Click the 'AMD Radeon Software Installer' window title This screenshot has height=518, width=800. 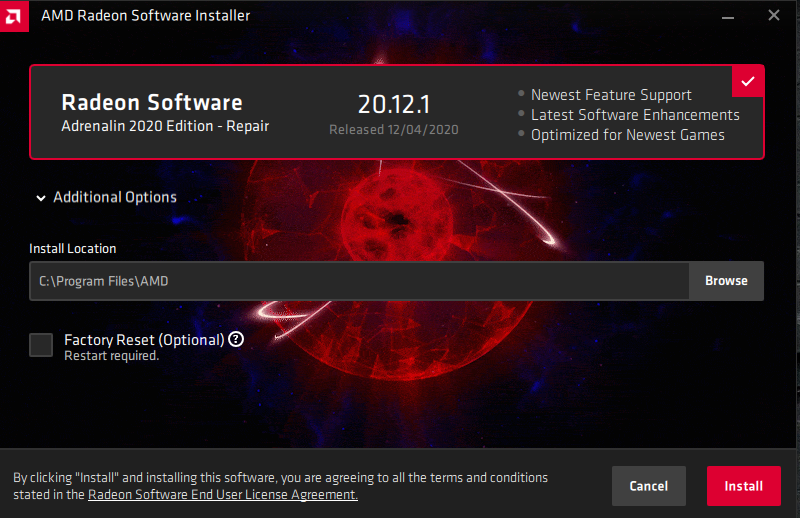146,16
